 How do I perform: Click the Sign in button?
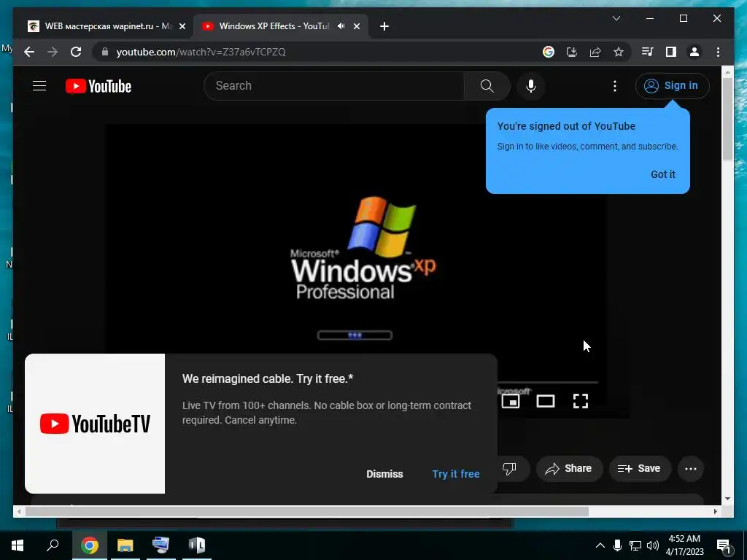pos(672,86)
